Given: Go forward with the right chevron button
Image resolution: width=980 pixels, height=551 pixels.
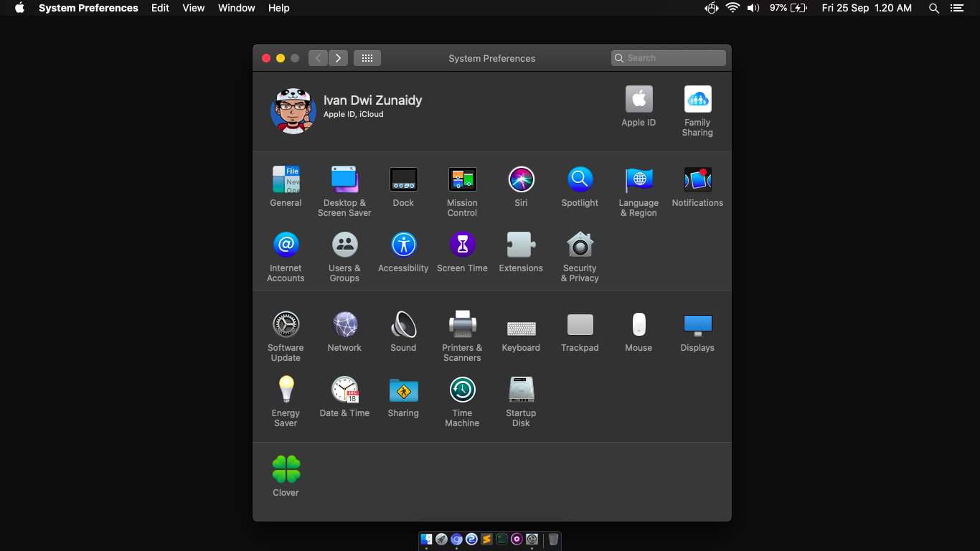Looking at the screenshot, I should tap(339, 58).
